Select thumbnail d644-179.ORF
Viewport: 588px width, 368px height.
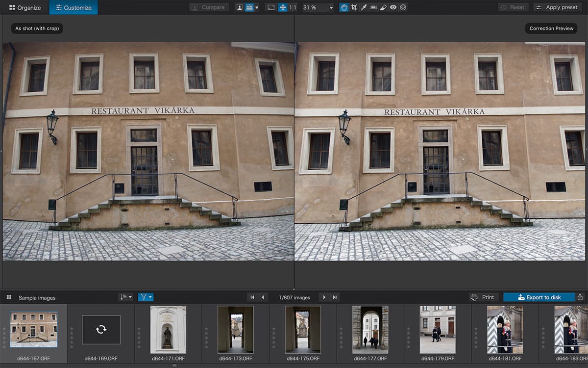tap(438, 330)
